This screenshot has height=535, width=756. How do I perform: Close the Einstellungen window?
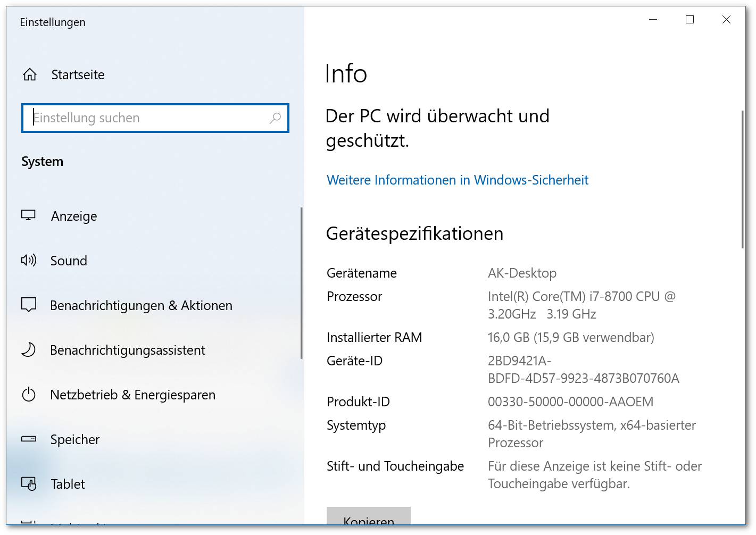(x=726, y=20)
